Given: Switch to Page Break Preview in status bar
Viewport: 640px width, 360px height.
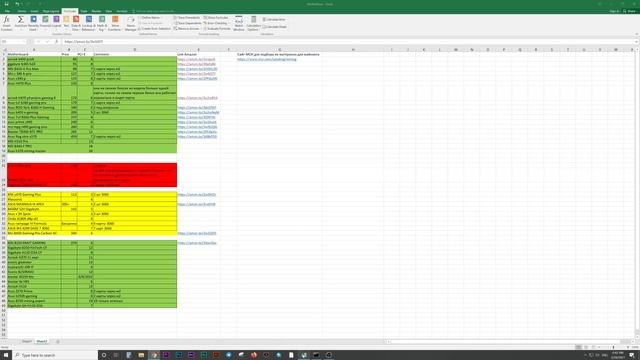Looking at the screenshot, I should coord(594,347).
